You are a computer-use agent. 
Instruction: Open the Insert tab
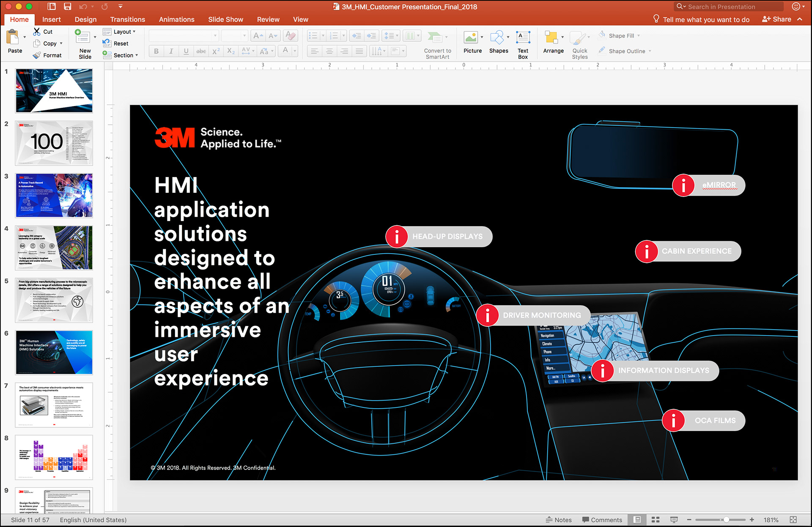pos(52,19)
